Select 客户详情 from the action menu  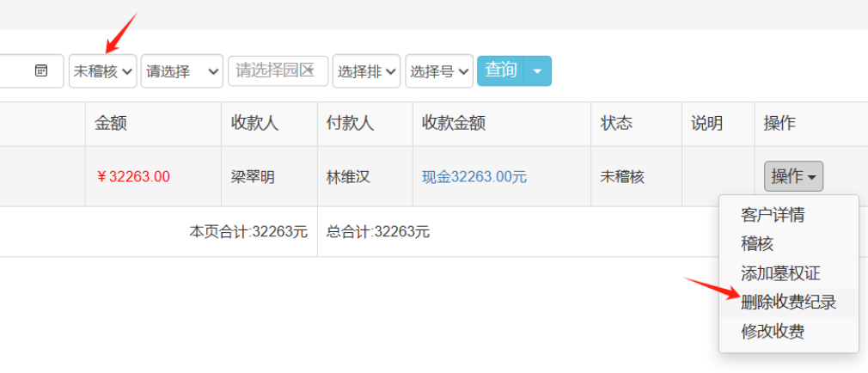tap(773, 215)
